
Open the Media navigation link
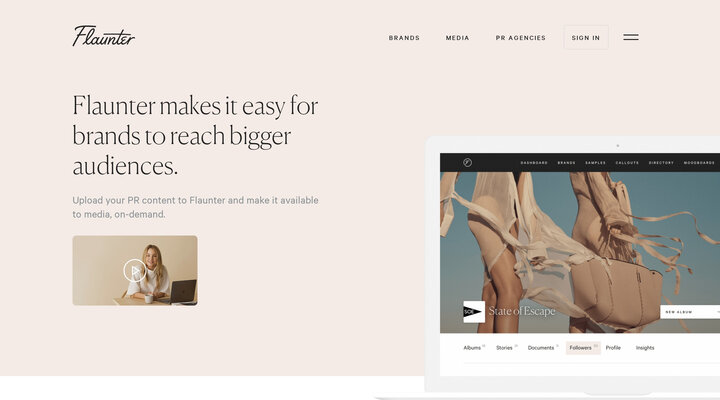[x=457, y=38]
